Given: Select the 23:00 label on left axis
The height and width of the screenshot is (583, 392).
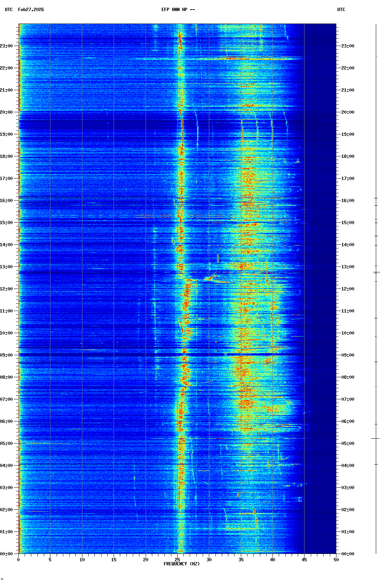Looking at the screenshot, I should click(7, 46).
